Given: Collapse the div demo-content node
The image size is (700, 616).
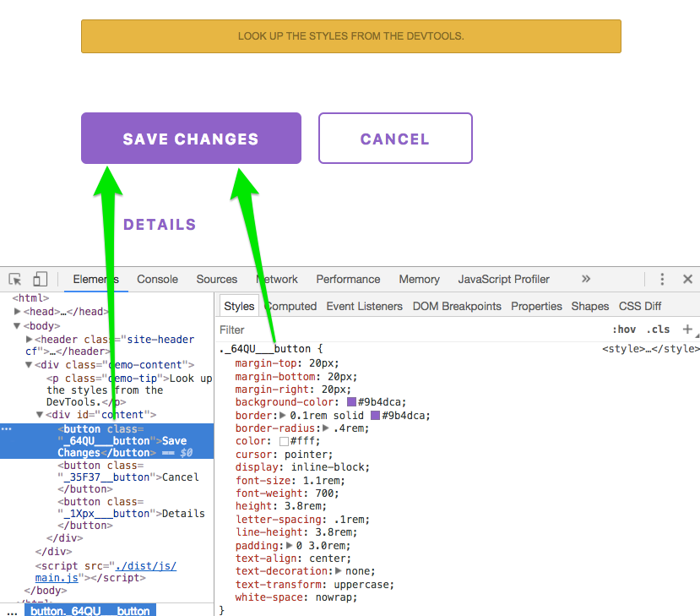Looking at the screenshot, I should point(29,365).
